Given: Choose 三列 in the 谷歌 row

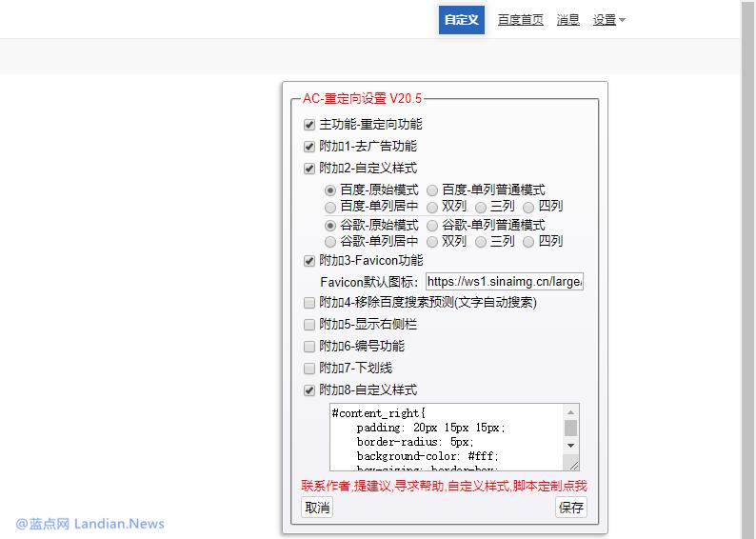Looking at the screenshot, I should click(481, 242).
